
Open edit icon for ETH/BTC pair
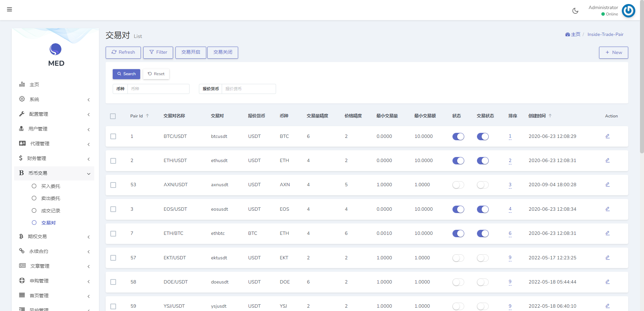pos(607,233)
